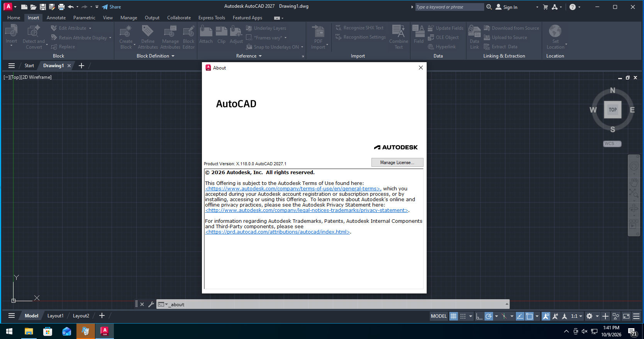Toggle MODEL space button in status bar
The height and width of the screenshot is (339, 644).
pyautogui.click(x=439, y=316)
